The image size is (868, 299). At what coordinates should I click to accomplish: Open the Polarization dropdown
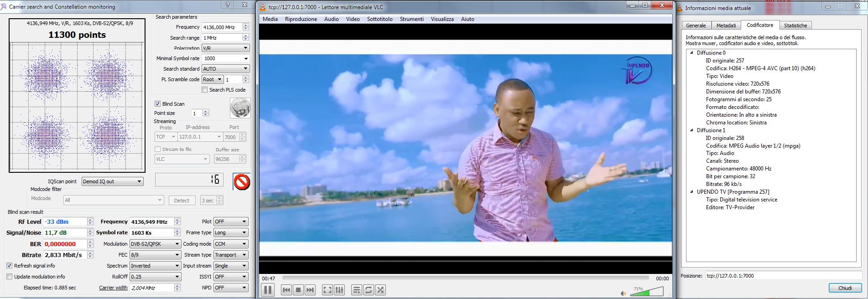pos(226,48)
